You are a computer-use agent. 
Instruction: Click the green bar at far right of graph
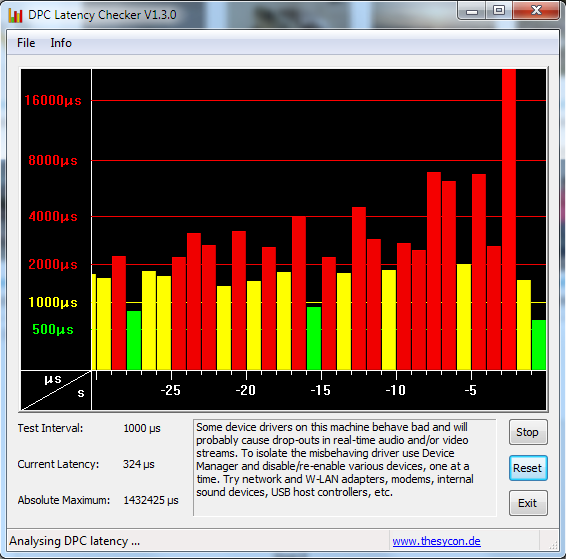click(539, 345)
